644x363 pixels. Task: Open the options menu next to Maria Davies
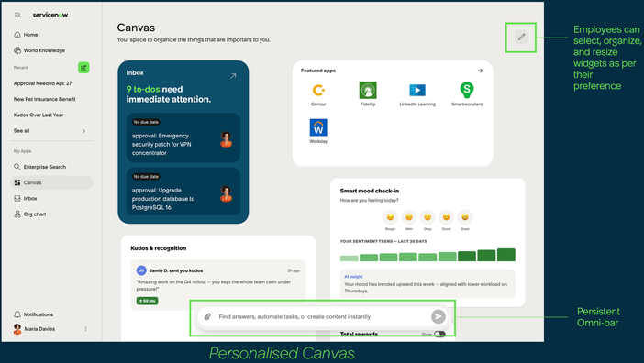pyautogui.click(x=86, y=329)
